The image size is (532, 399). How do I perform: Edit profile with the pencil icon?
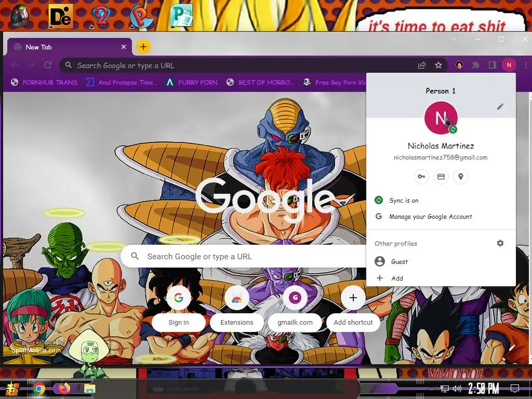[x=500, y=107]
